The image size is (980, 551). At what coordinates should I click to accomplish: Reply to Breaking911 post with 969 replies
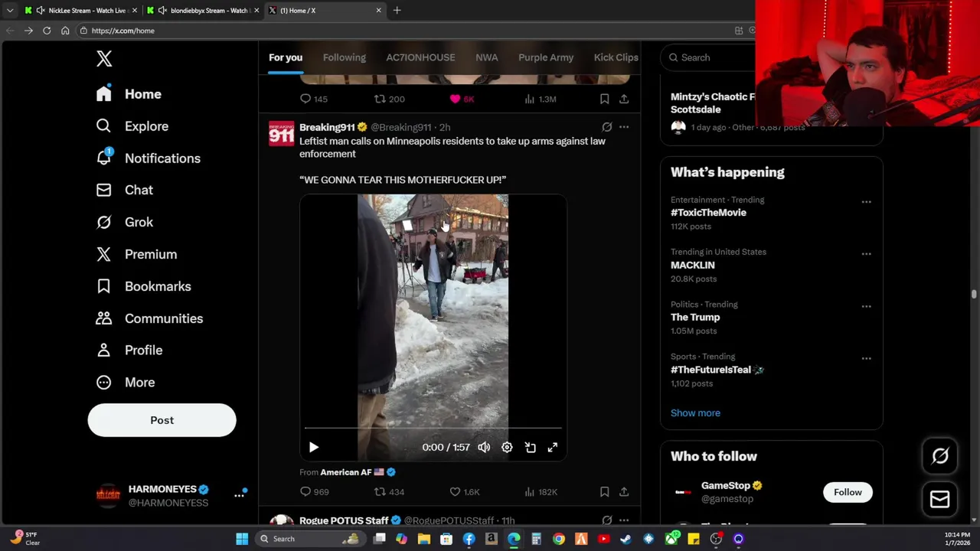click(x=314, y=492)
